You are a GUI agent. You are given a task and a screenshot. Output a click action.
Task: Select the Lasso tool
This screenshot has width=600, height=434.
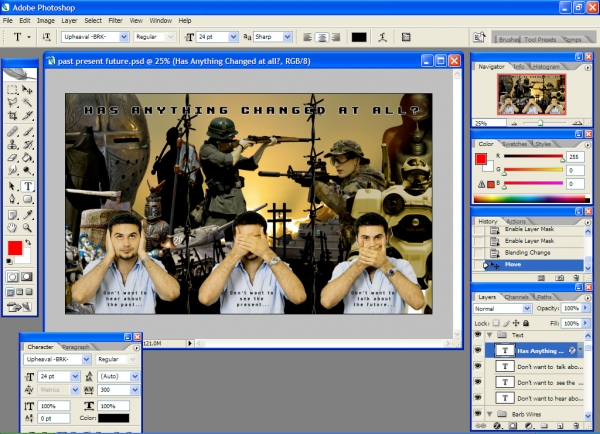coord(12,102)
